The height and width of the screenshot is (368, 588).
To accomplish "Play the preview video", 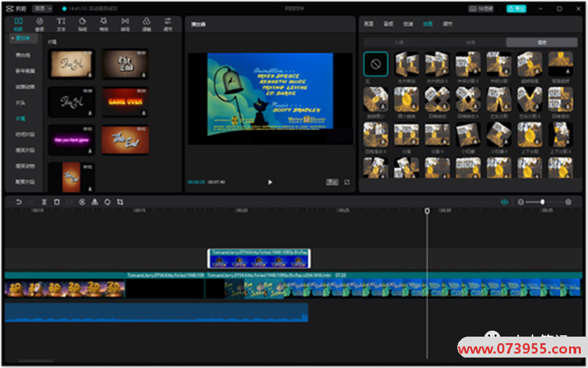I will (x=270, y=182).
